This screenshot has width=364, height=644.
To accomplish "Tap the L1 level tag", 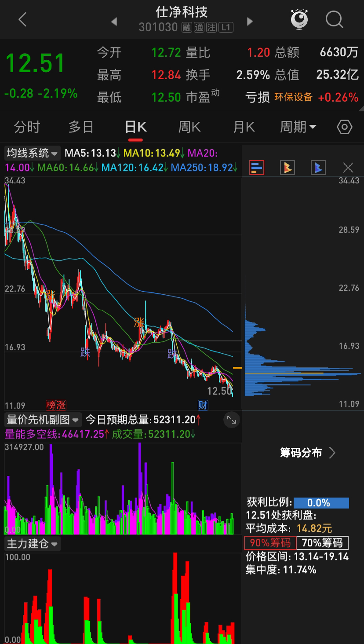I will point(226,27).
